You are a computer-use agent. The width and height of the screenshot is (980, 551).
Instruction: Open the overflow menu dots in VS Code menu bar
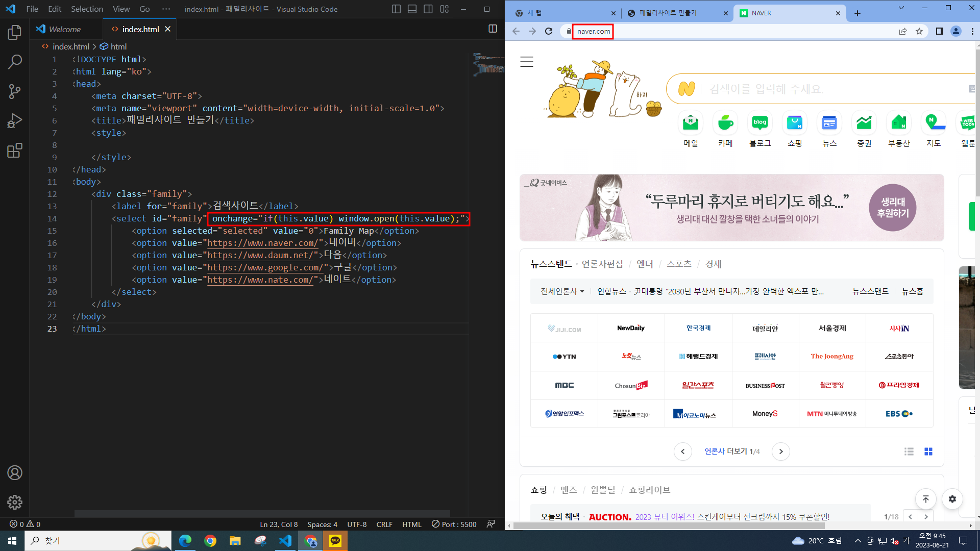166,9
